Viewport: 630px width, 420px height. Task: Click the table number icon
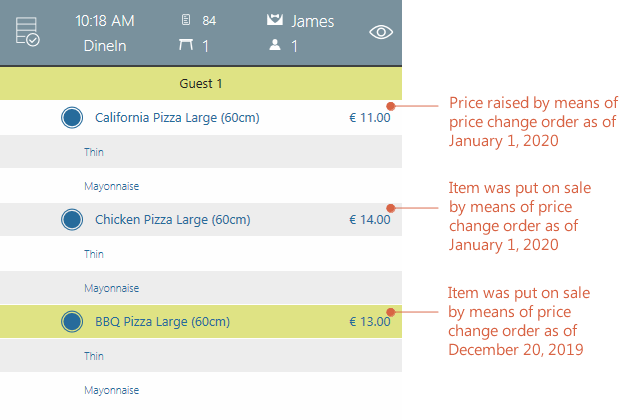click(185, 46)
